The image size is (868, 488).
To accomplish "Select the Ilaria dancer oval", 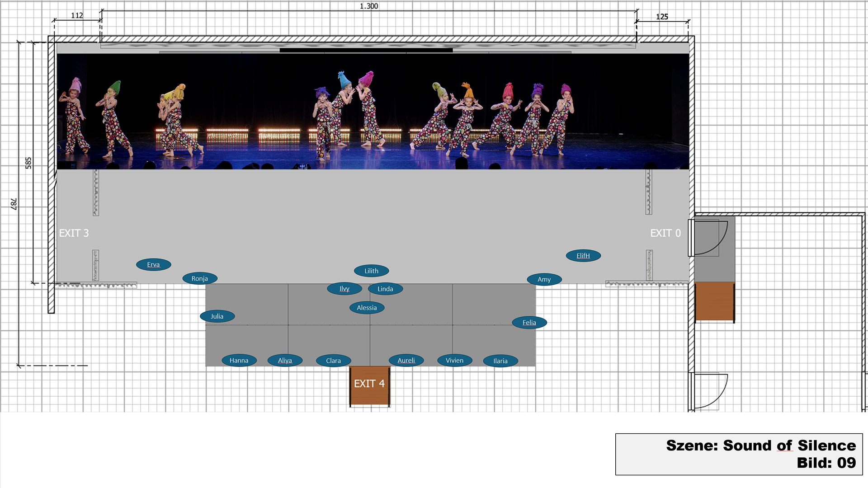I will pyautogui.click(x=500, y=361).
